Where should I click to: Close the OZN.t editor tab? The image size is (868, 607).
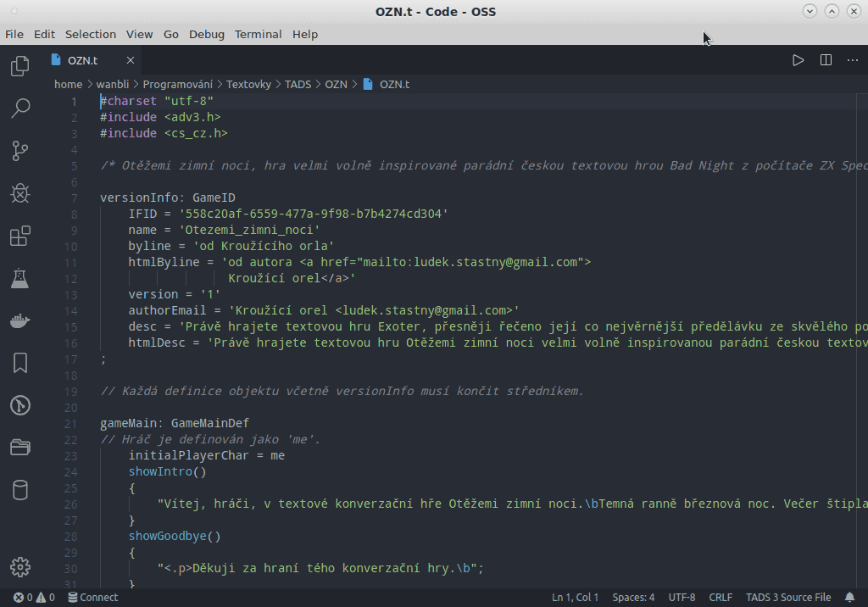(131, 60)
